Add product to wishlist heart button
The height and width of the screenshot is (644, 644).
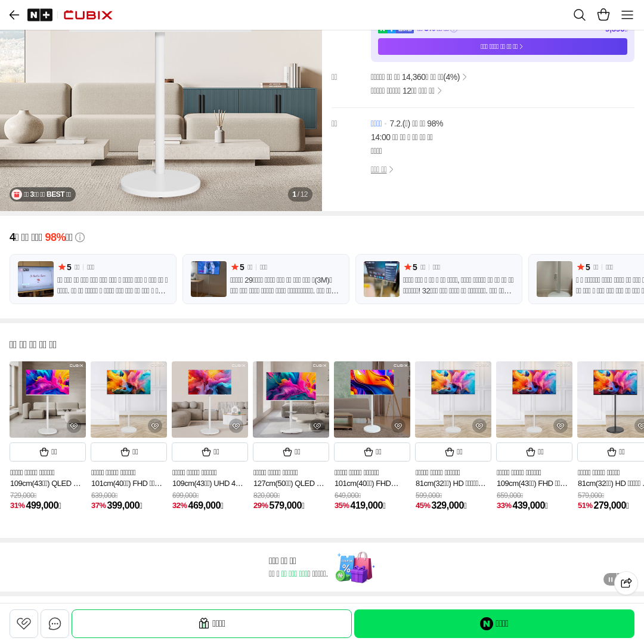[x=24, y=624]
